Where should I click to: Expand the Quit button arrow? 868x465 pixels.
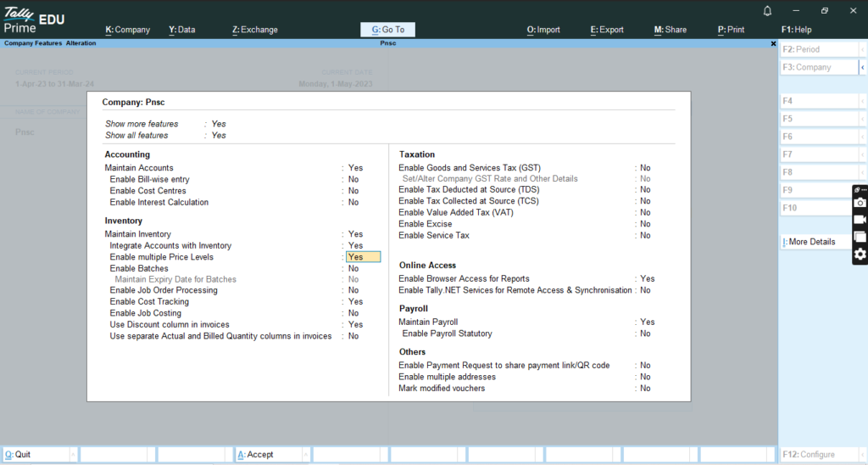coord(73,455)
